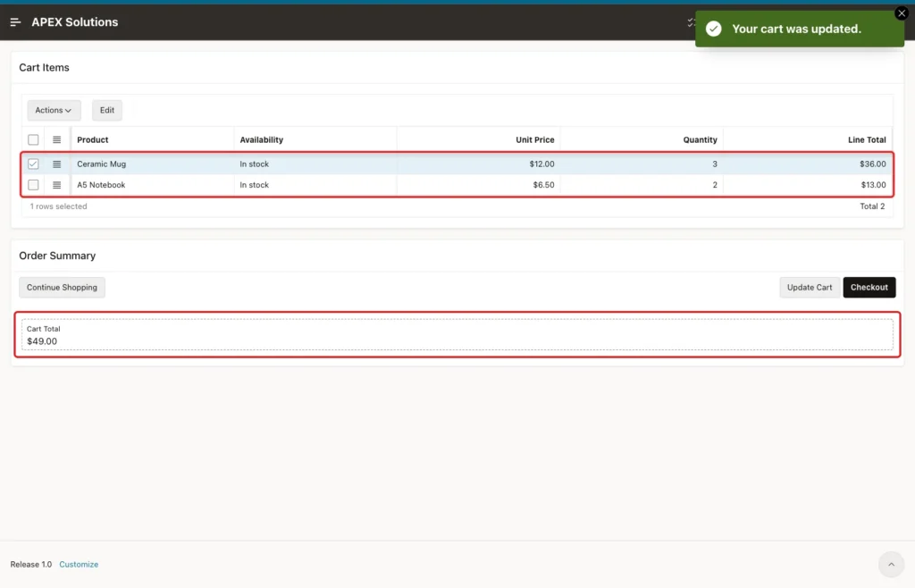Click the Edit button in grid toolbar
Screen dimensions: 915x588
(107, 110)
